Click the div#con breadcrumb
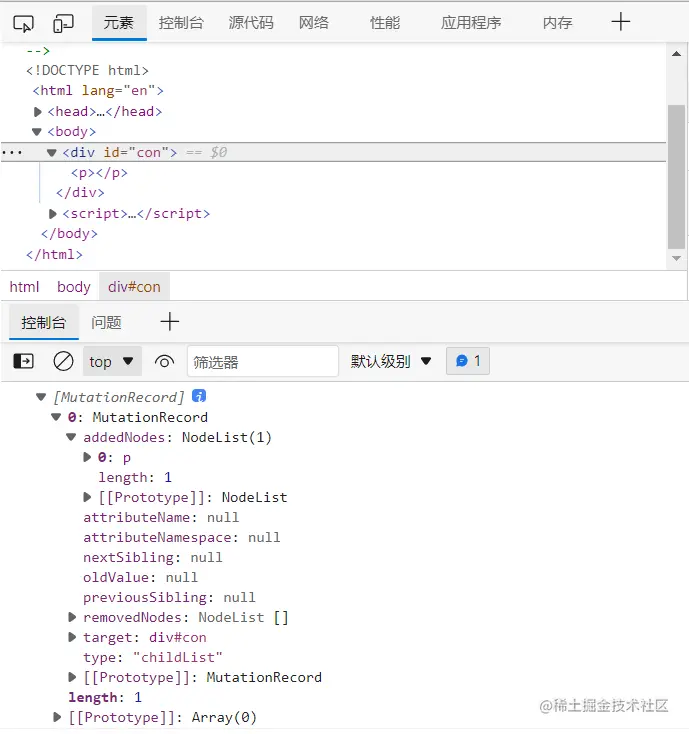 134,286
